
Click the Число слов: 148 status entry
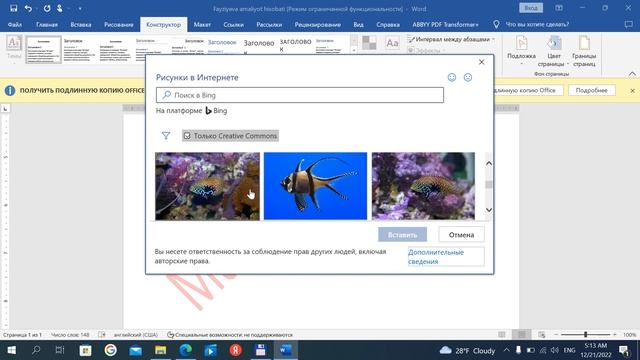70,335
